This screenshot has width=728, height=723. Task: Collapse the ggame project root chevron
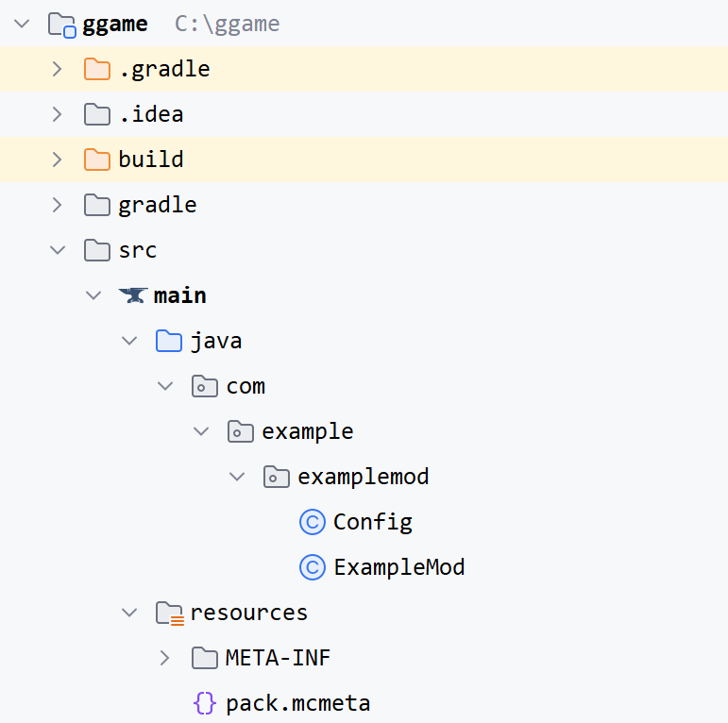(22, 24)
